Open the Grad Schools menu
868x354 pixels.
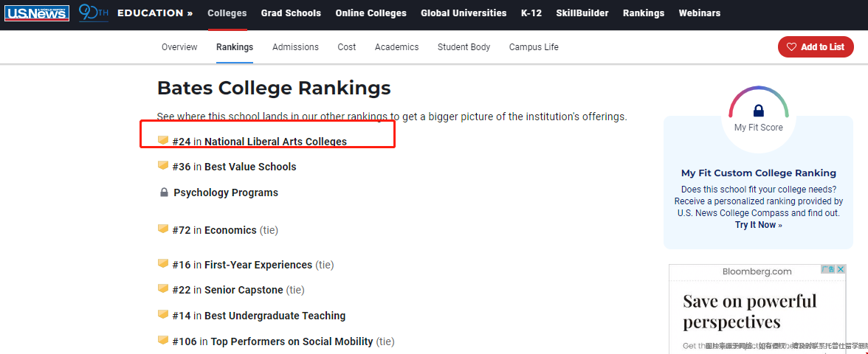[x=291, y=13]
